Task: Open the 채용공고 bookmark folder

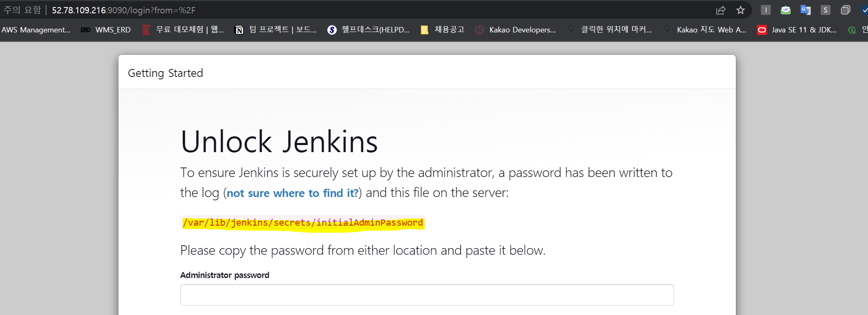Action: 442,30
